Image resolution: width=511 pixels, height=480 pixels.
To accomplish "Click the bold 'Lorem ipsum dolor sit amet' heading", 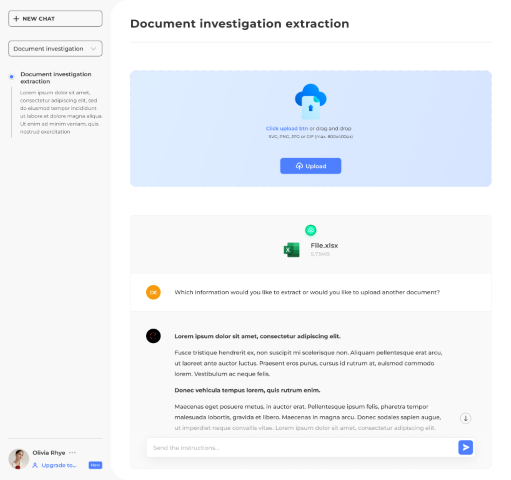I will [257, 336].
